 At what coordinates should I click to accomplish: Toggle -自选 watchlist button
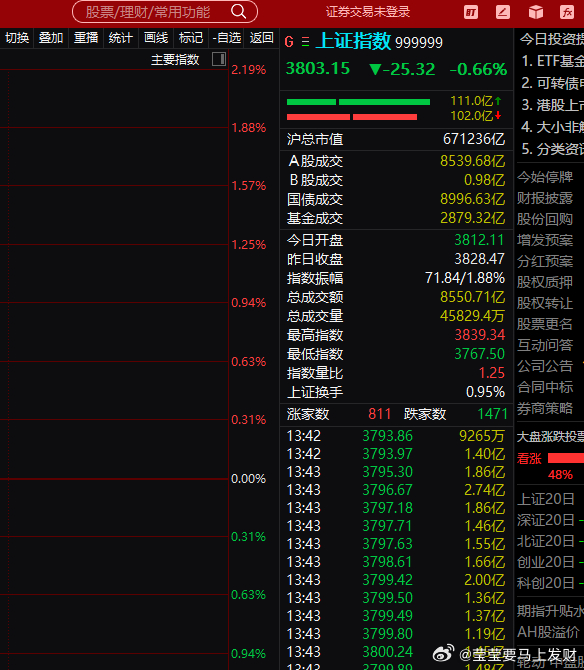[x=226, y=38]
